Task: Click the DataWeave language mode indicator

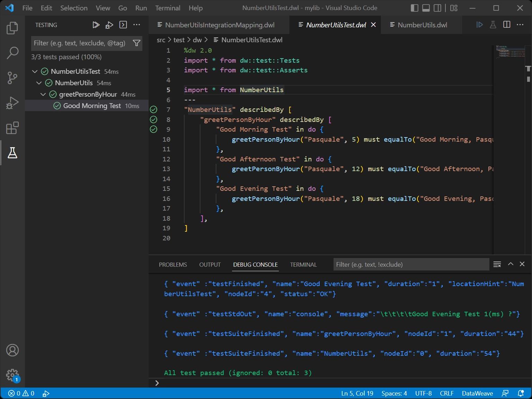Action: pos(477,393)
